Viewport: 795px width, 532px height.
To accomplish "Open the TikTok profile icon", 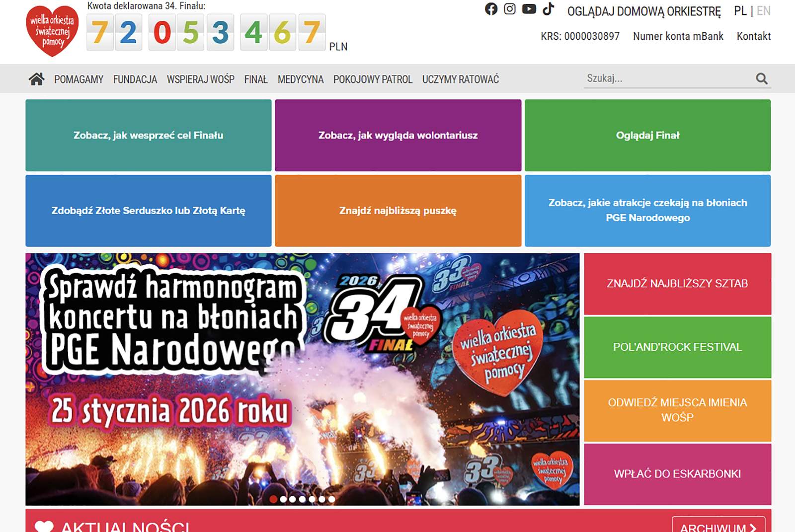I will (x=548, y=9).
